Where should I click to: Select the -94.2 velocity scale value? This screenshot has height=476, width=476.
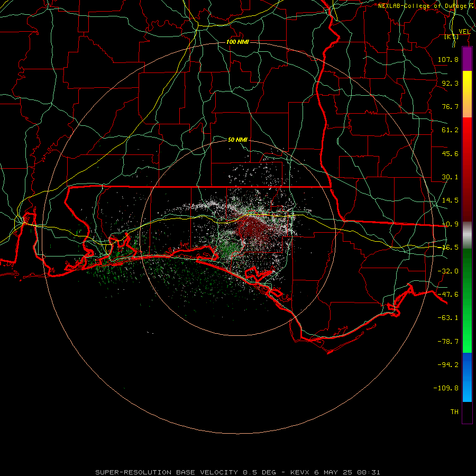pos(448,364)
